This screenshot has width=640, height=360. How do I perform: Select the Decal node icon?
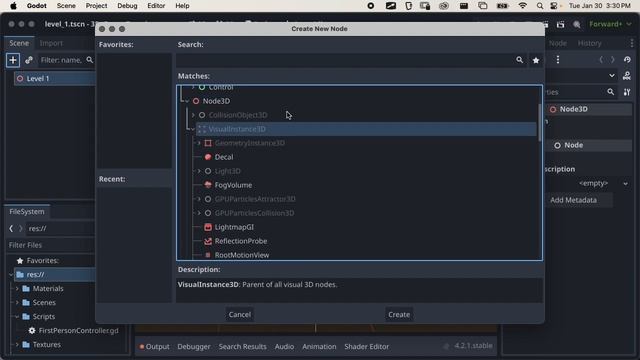coord(208,157)
